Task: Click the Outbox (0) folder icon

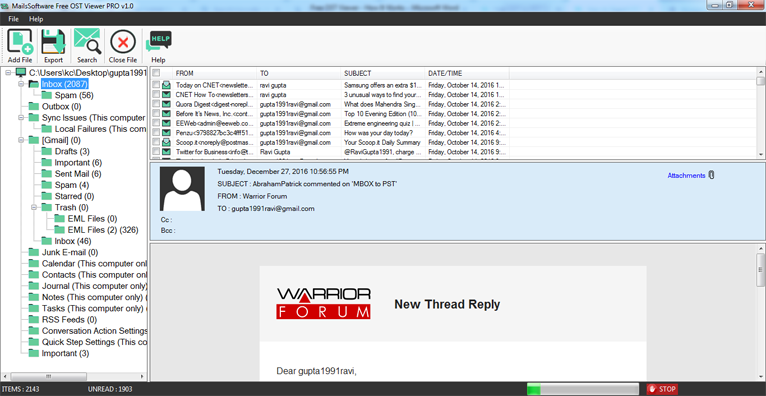Action: 34,106
